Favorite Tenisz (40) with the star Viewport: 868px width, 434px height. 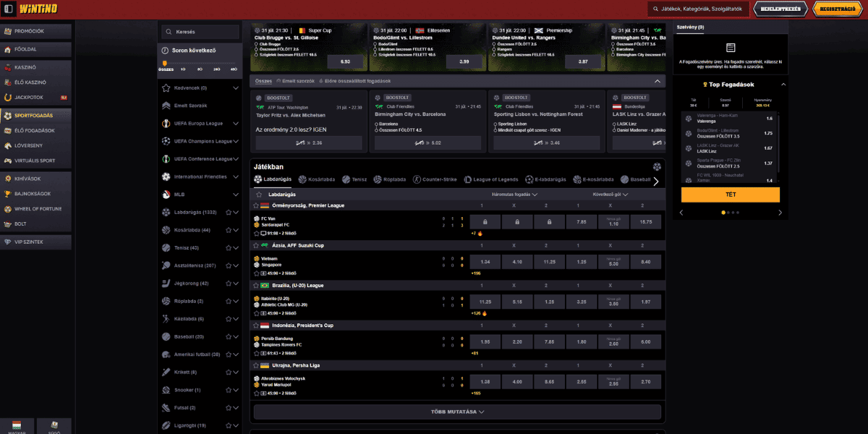(x=228, y=248)
